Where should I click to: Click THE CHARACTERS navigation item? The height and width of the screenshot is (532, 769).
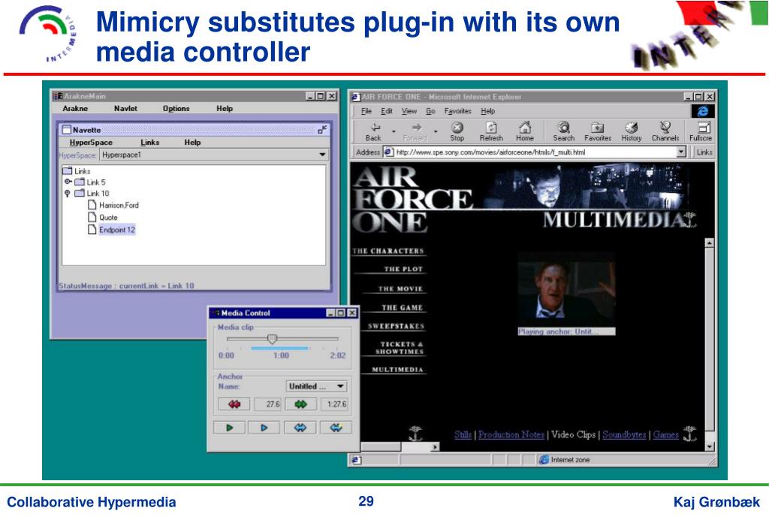click(x=388, y=251)
